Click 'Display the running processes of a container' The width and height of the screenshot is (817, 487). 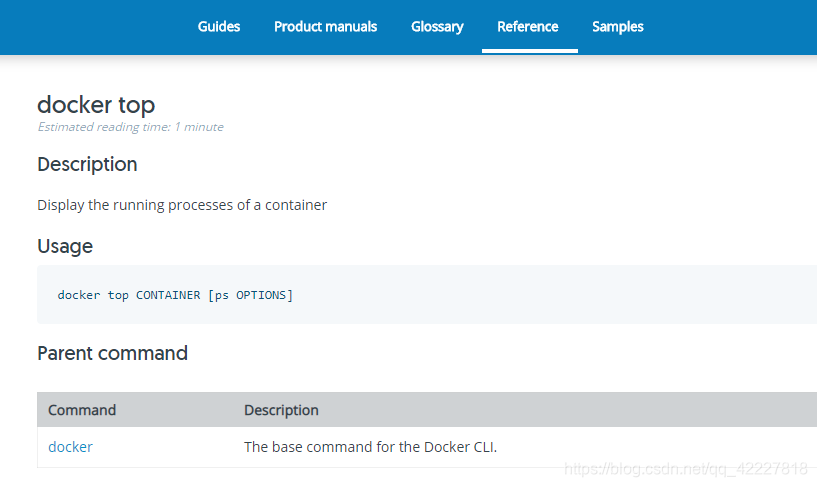click(182, 205)
